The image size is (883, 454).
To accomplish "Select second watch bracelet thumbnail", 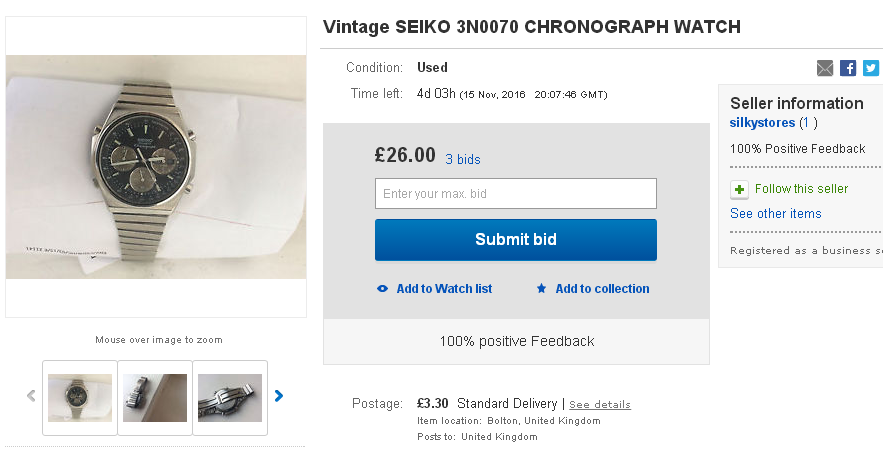I will coord(155,397).
